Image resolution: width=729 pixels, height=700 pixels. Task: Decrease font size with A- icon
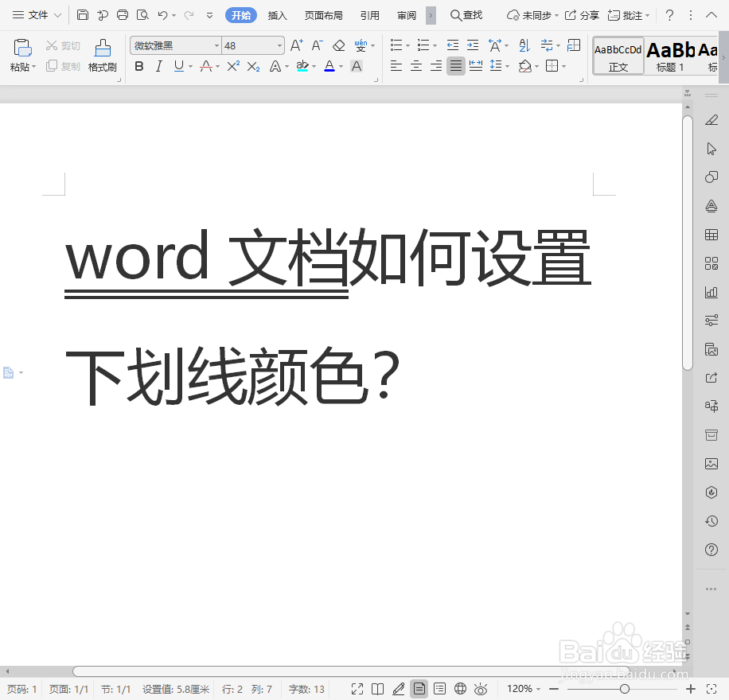(317, 45)
